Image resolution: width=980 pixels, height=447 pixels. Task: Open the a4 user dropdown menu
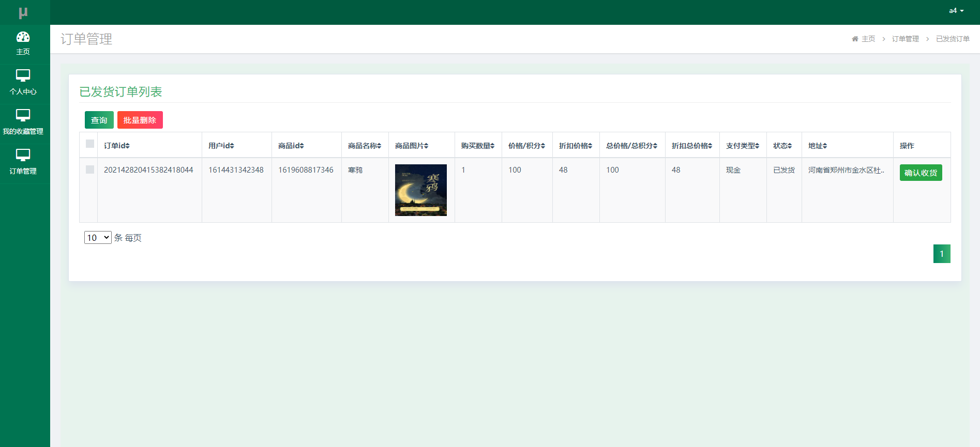click(956, 10)
